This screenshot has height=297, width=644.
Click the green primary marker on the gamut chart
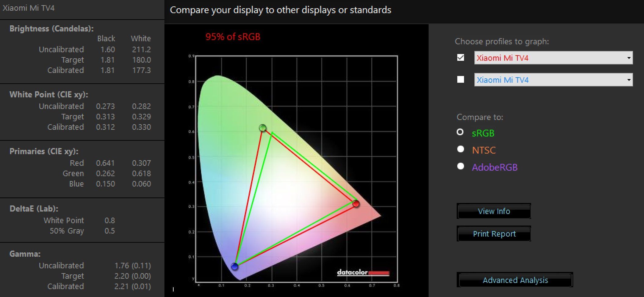pyautogui.click(x=263, y=128)
